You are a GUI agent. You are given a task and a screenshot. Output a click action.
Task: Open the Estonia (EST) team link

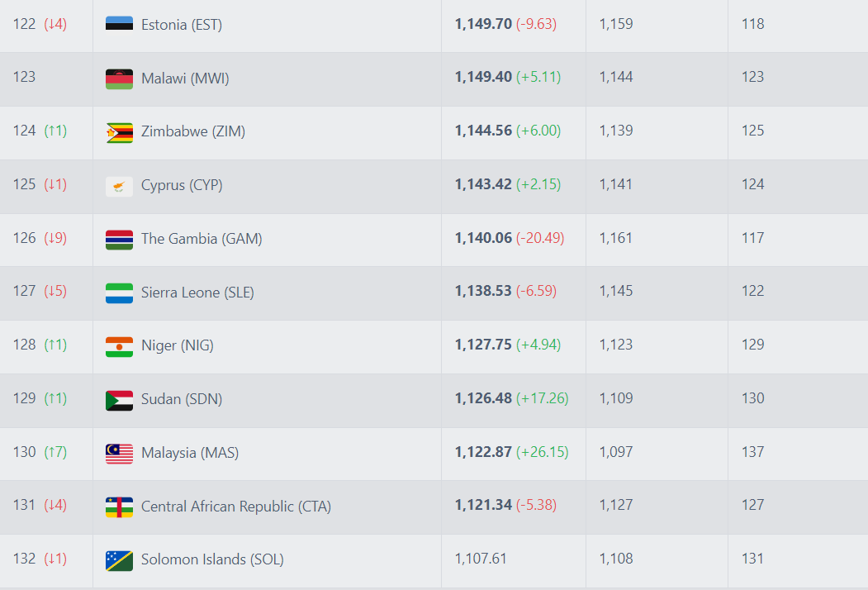182,24
